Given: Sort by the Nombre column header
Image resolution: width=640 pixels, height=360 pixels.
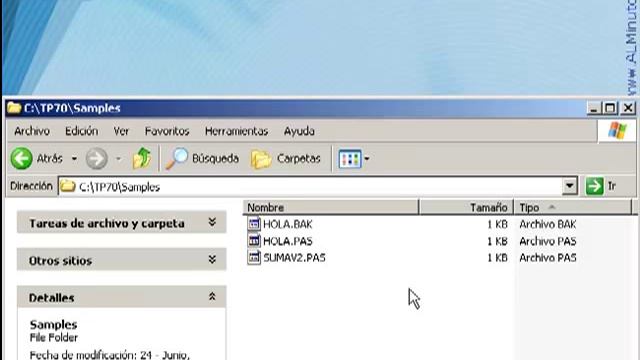Looking at the screenshot, I should (x=331, y=207).
